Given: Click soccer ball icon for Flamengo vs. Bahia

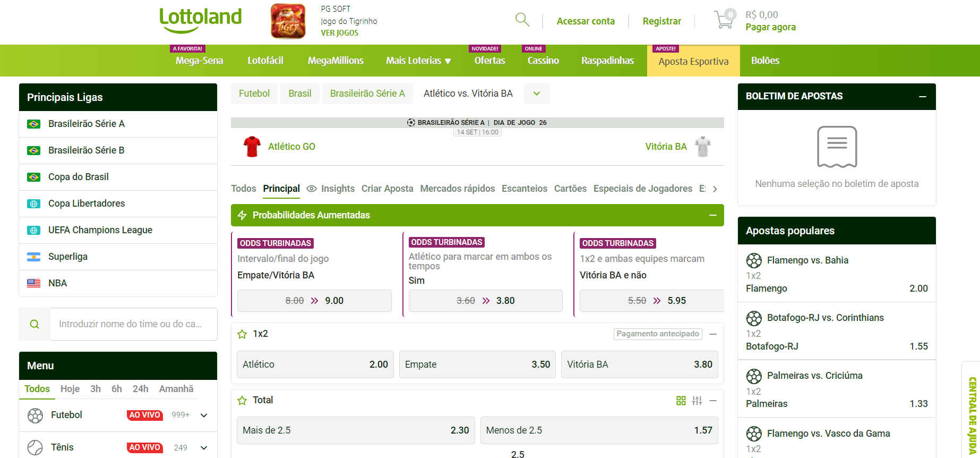Looking at the screenshot, I should (x=754, y=260).
